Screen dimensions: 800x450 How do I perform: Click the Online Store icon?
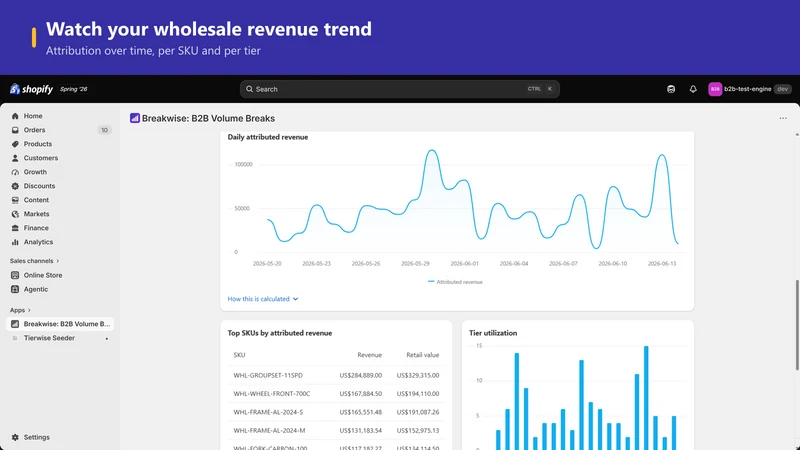[x=15, y=275]
